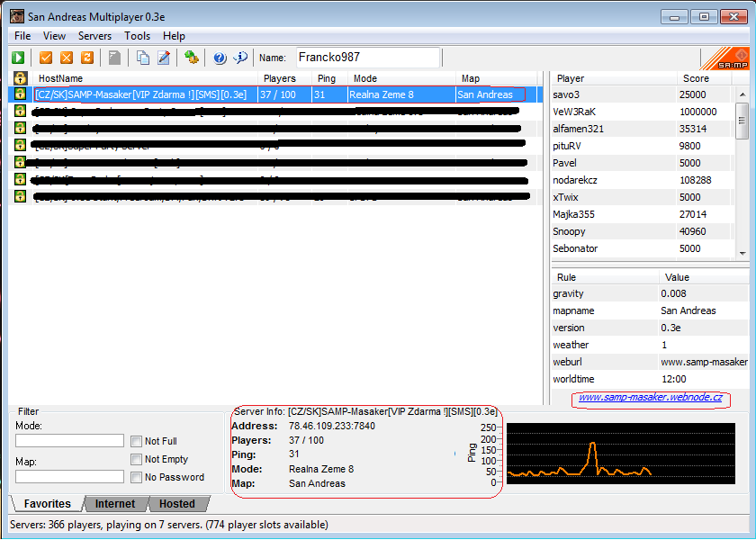Click padlock icon of SAMP-Masaker server row

coord(20,94)
